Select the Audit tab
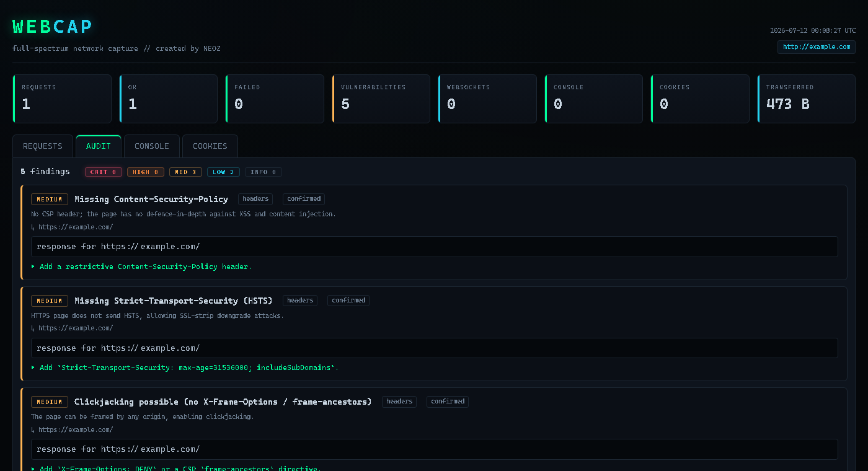Viewport: 868px width, 471px height. [x=99, y=146]
